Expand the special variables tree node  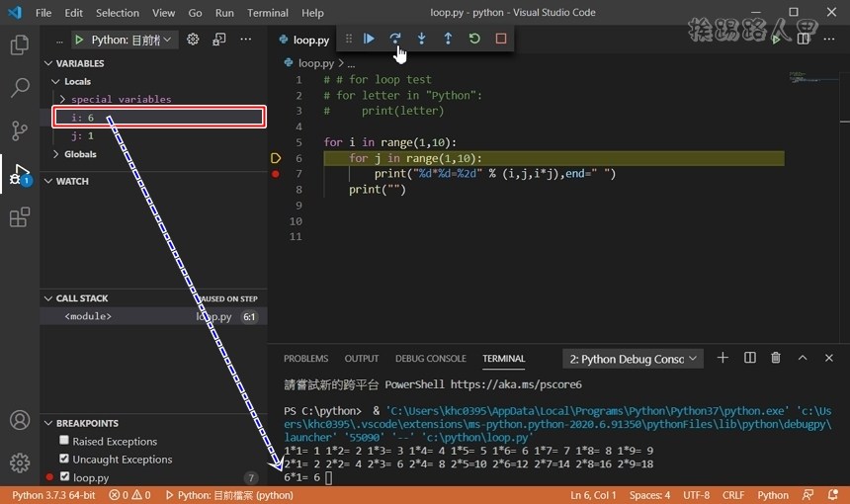(63, 99)
